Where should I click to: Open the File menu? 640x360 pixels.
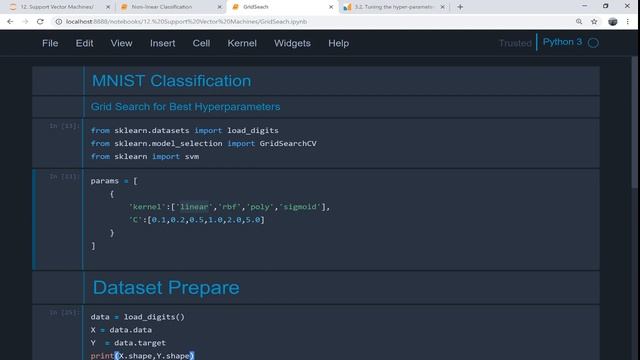coord(50,43)
